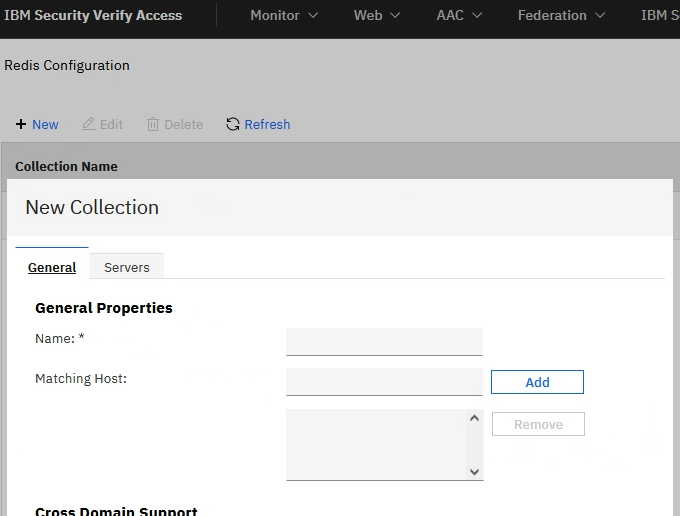Image resolution: width=680 pixels, height=516 pixels.
Task: Click the trash can Delete icon
Action: [153, 125]
